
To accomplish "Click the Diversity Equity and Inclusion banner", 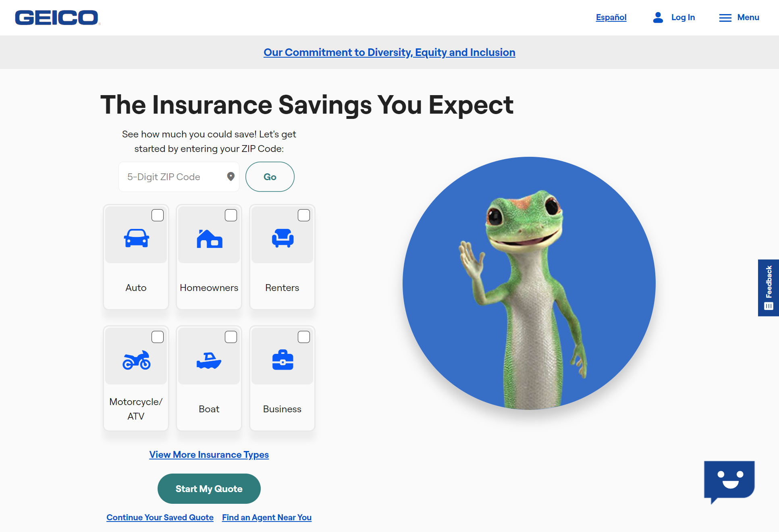I will [x=389, y=52].
